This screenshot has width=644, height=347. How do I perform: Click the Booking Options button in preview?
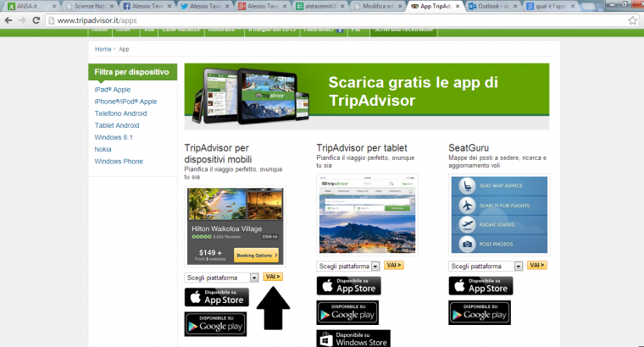256,255
